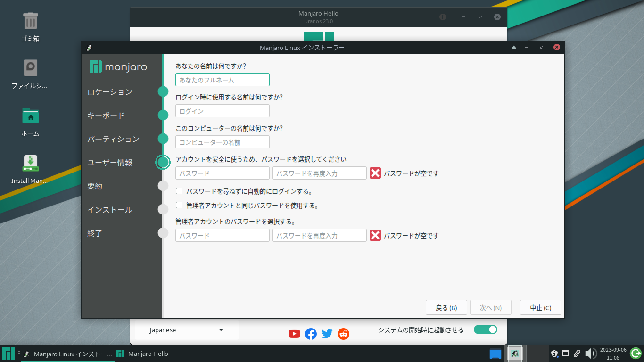The image size is (644, 362).
Task: Click the 戻る (B) back button
Action: (x=446, y=308)
